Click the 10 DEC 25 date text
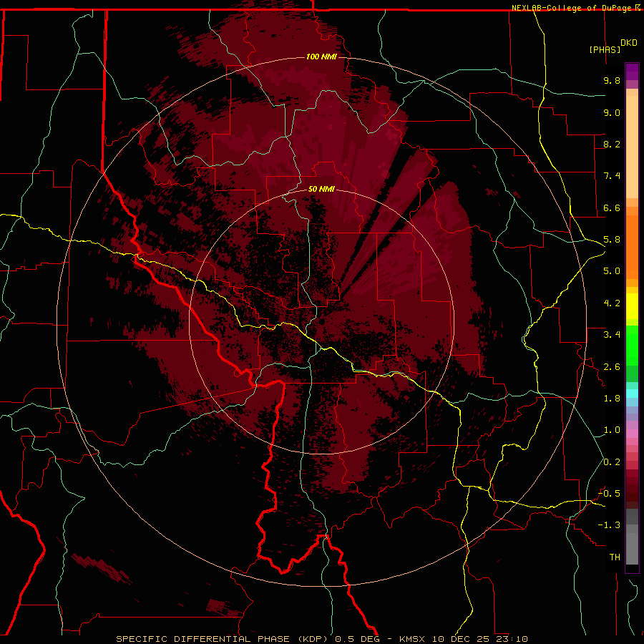Viewport: 644px width, 644px height. point(459,639)
